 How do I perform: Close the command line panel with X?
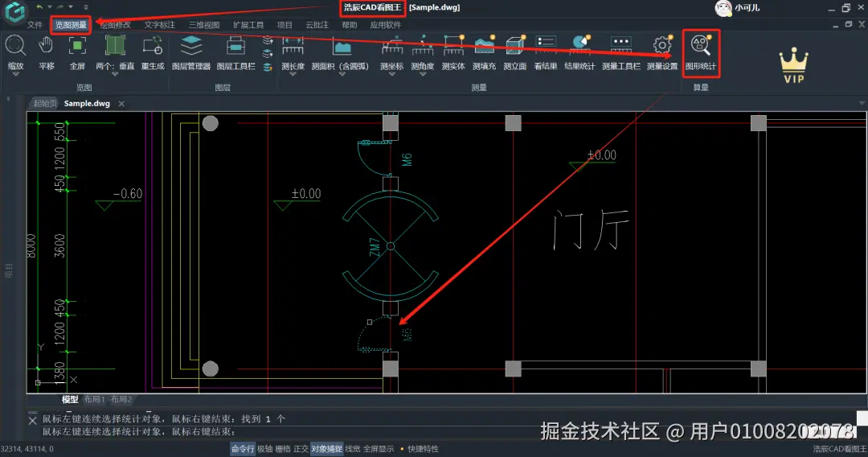[x=32, y=421]
